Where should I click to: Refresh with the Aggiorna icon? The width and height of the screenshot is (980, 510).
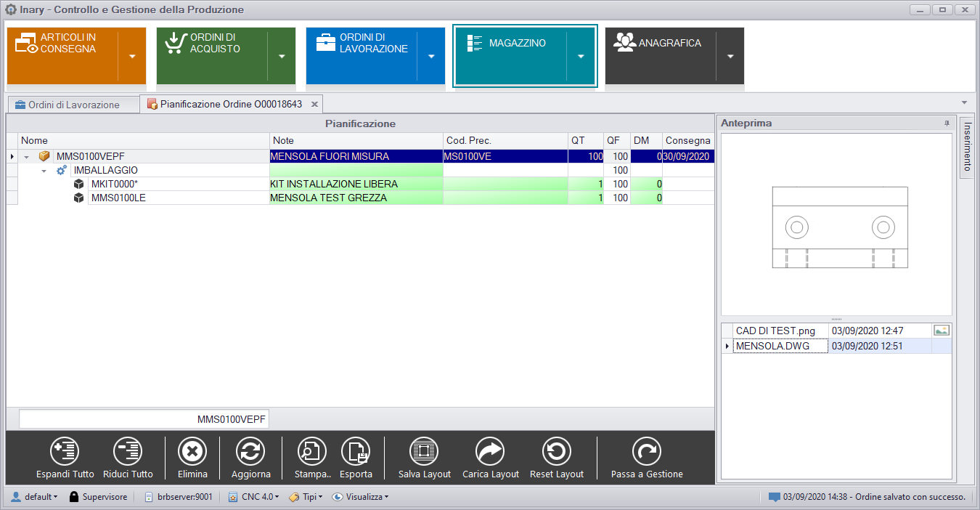[250, 452]
